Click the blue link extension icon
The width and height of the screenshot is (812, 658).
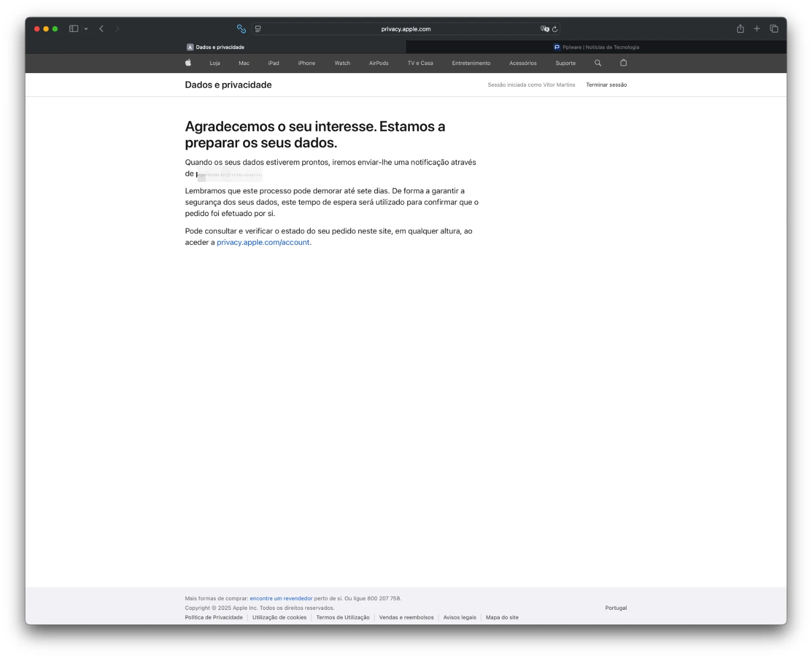[241, 29]
